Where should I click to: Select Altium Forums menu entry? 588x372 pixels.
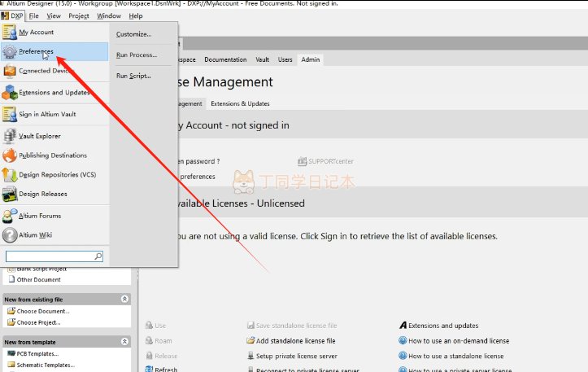click(x=54, y=216)
